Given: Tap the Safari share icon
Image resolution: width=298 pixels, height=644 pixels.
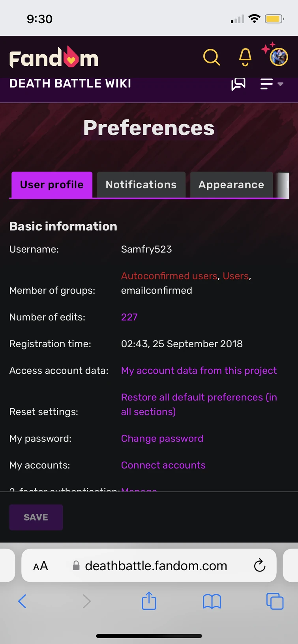Looking at the screenshot, I should pyautogui.click(x=149, y=601).
